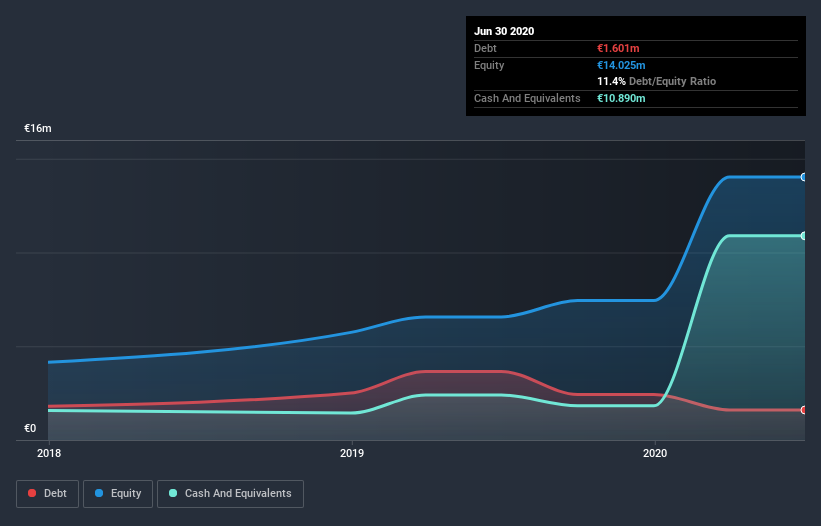Click the Cash line endpoint marker

(x=804, y=236)
